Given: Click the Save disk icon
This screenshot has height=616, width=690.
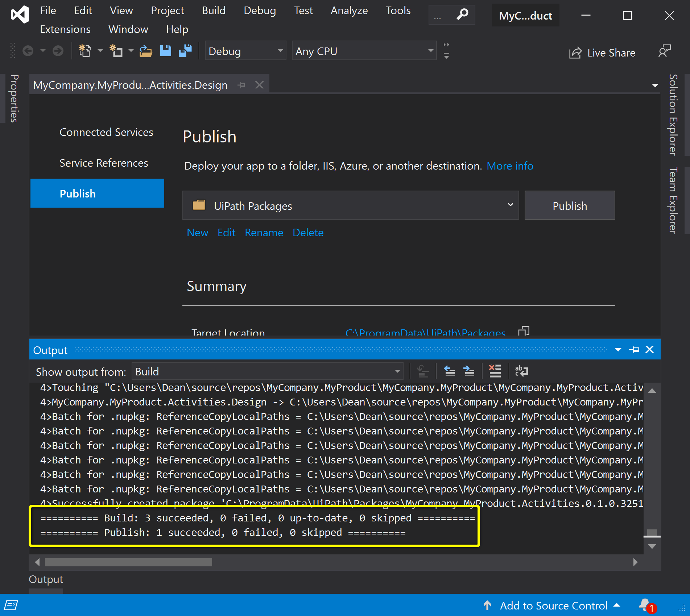Looking at the screenshot, I should (x=166, y=51).
